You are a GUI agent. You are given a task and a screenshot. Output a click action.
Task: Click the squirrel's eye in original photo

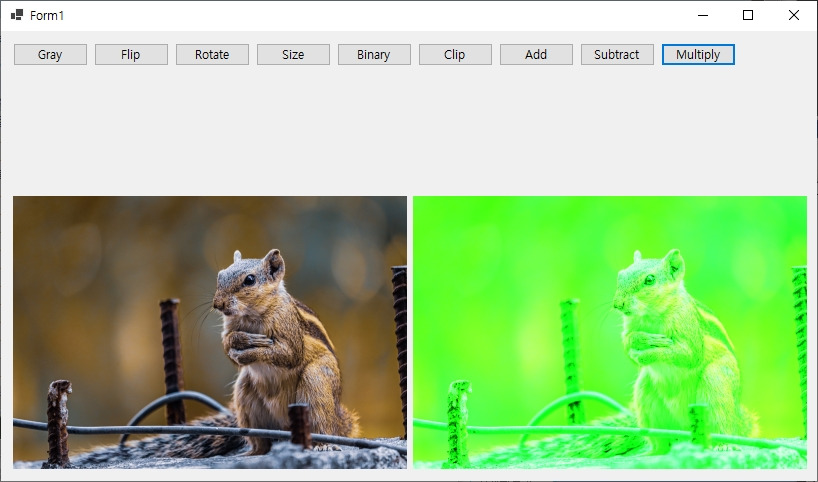249,280
